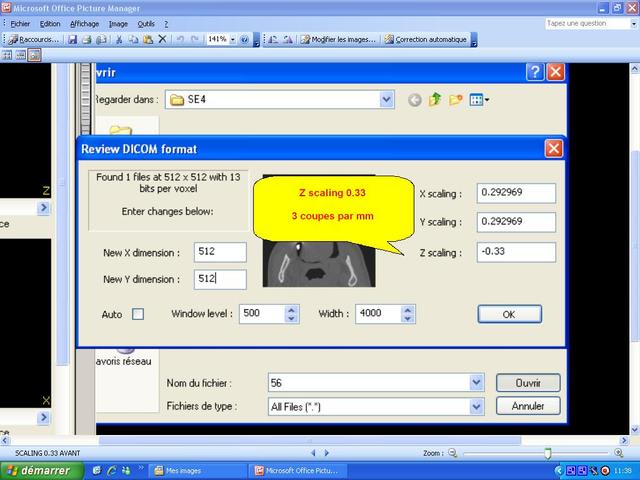
Task: Click the Annuler button
Action: pyautogui.click(x=528, y=406)
